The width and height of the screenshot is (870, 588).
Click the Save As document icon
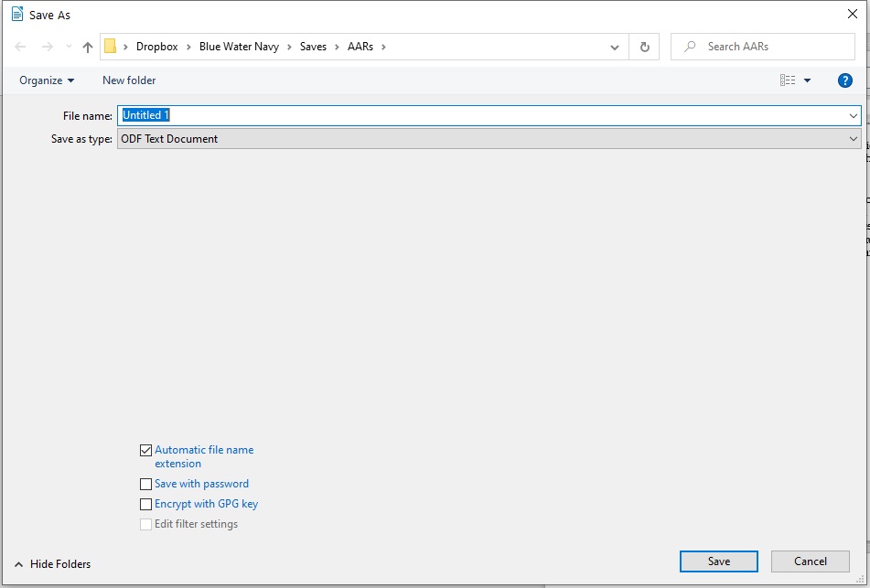click(17, 15)
